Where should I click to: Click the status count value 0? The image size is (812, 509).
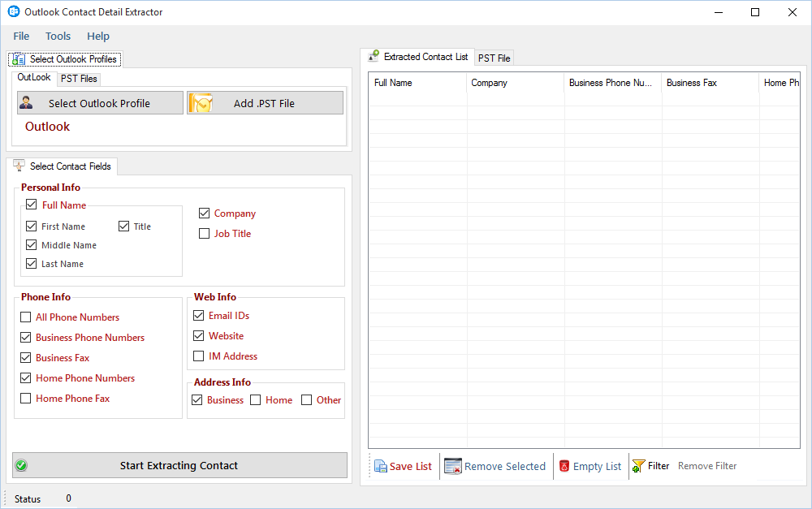(68, 498)
